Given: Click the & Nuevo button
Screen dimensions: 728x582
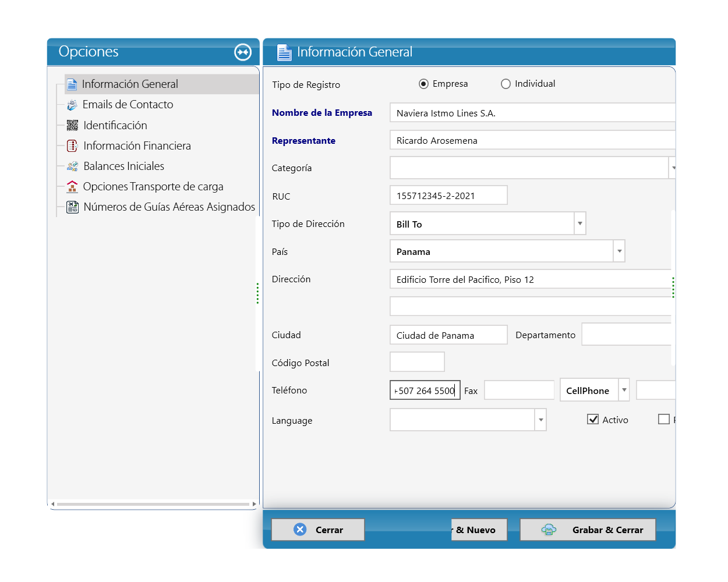Looking at the screenshot, I should click(479, 530).
